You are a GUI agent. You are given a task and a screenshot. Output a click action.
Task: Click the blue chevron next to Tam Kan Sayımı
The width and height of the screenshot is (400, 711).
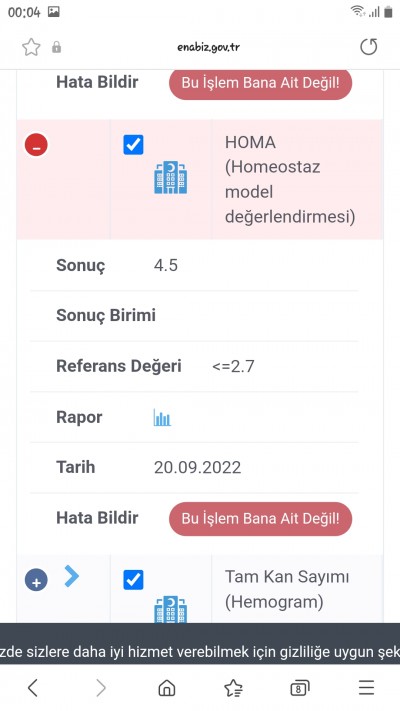(x=71, y=576)
